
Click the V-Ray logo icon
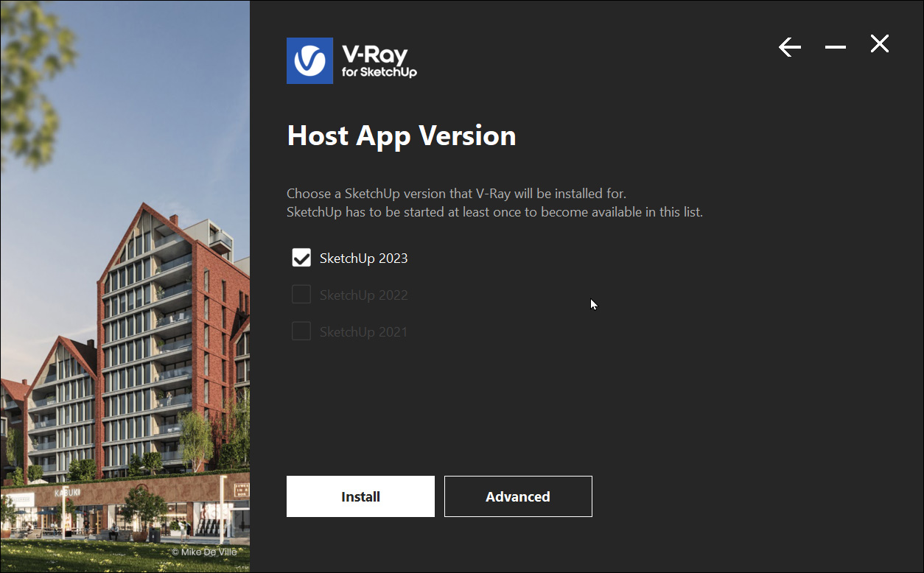click(x=309, y=61)
